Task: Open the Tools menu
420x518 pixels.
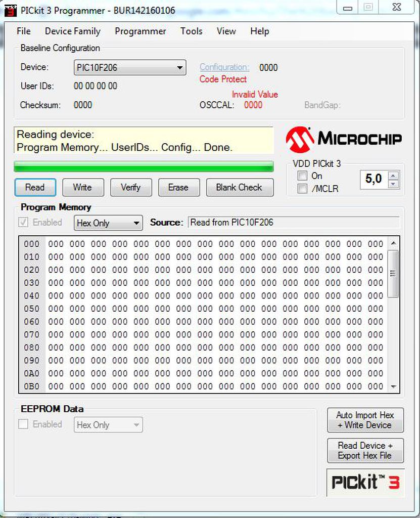Action: pos(191,31)
